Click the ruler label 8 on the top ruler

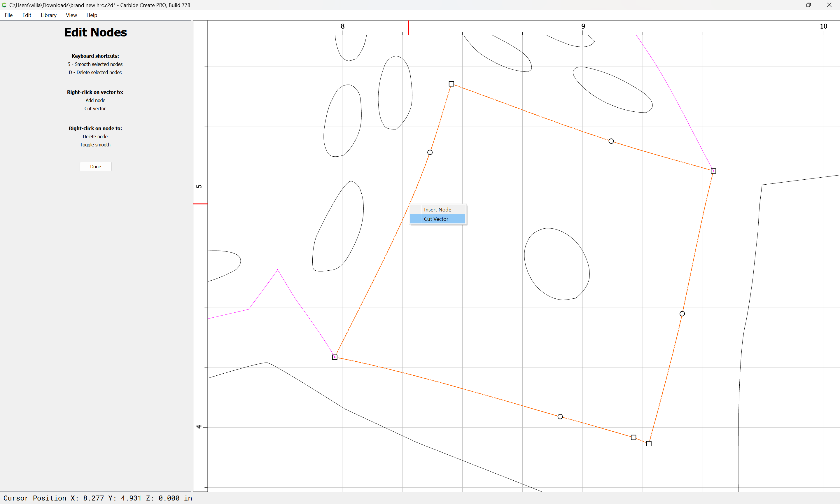coord(343,26)
